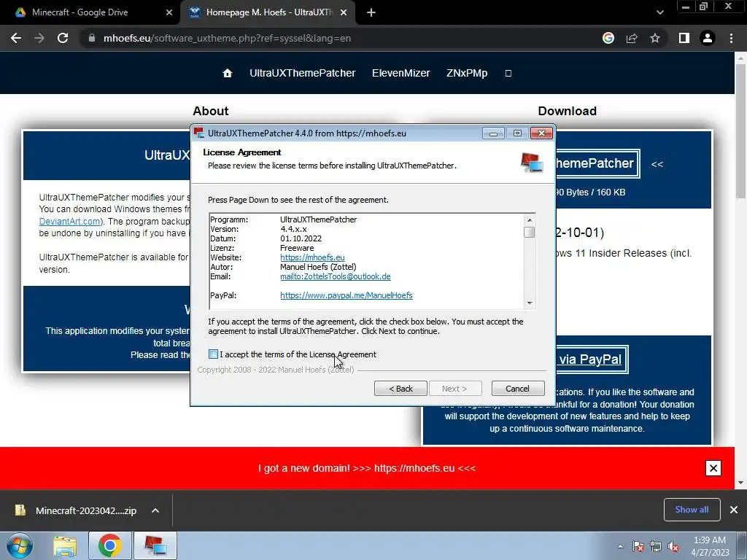The image size is (747, 560).
Task: Share this page icon
Action: point(632,38)
